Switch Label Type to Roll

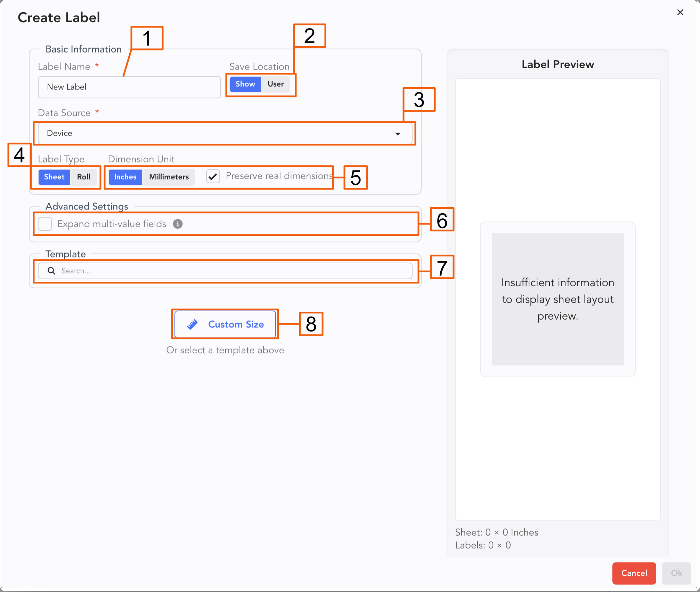tap(84, 177)
